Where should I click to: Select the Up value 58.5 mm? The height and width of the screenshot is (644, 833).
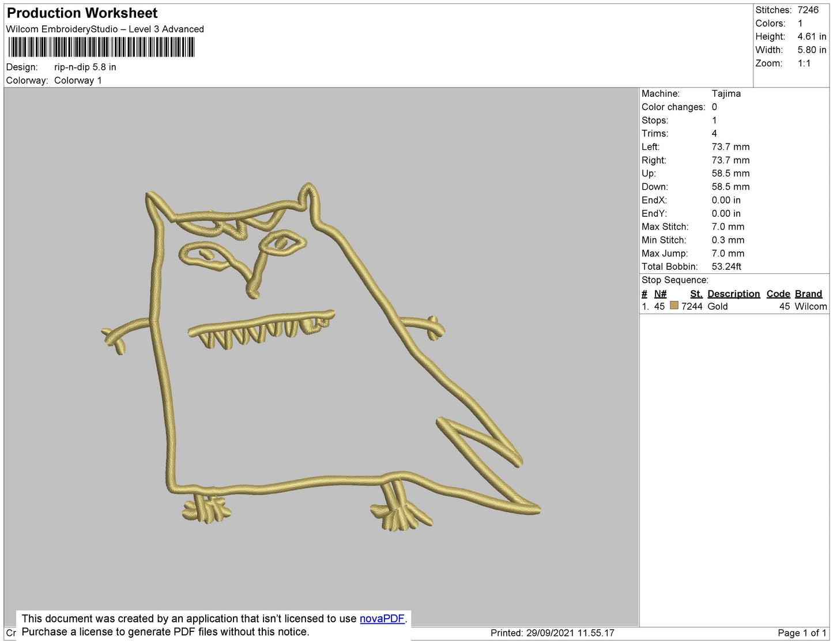(730, 173)
